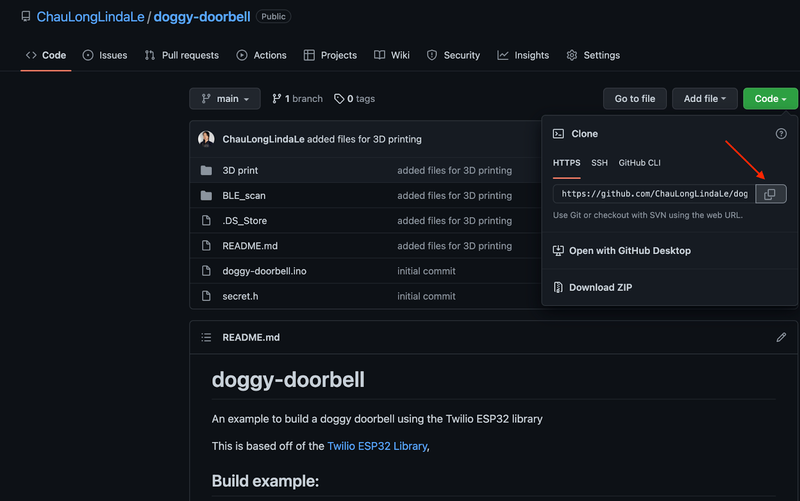Open the doggy-doorbell.ino file
The width and height of the screenshot is (800, 501).
click(264, 271)
